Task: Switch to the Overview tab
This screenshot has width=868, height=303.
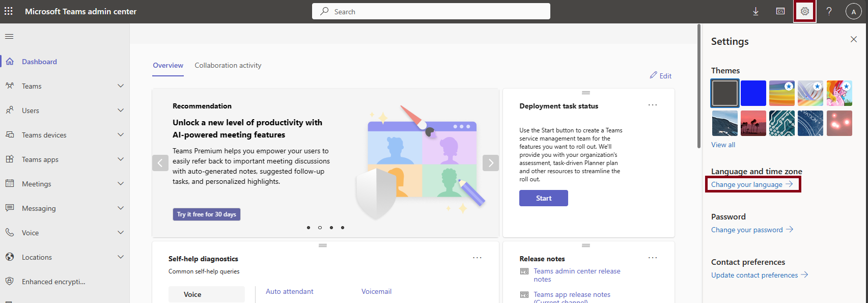Action: [168, 66]
